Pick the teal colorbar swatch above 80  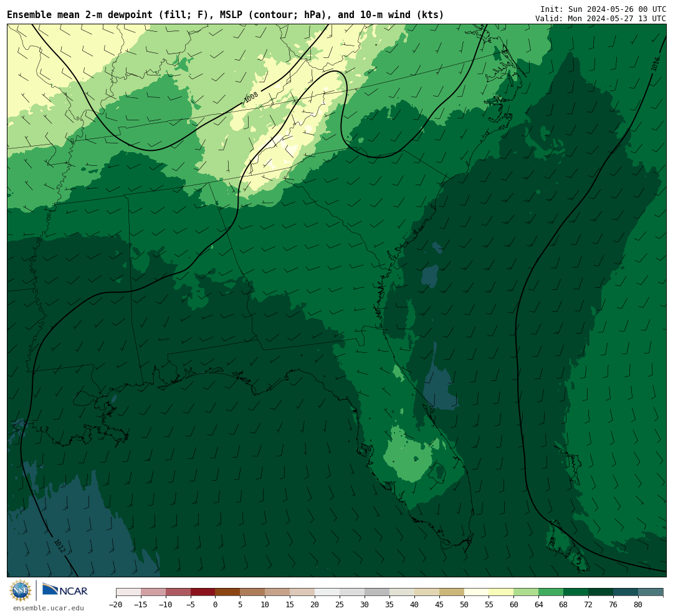coord(651,592)
